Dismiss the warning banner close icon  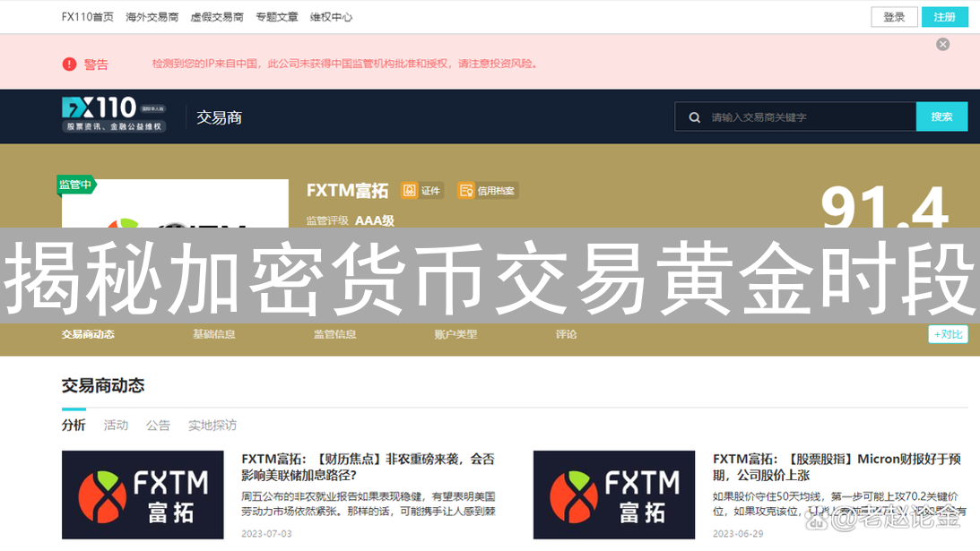click(943, 45)
